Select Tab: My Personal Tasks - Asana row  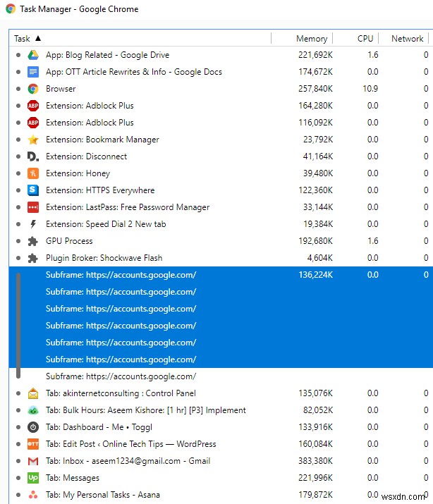pyautogui.click(x=221, y=495)
